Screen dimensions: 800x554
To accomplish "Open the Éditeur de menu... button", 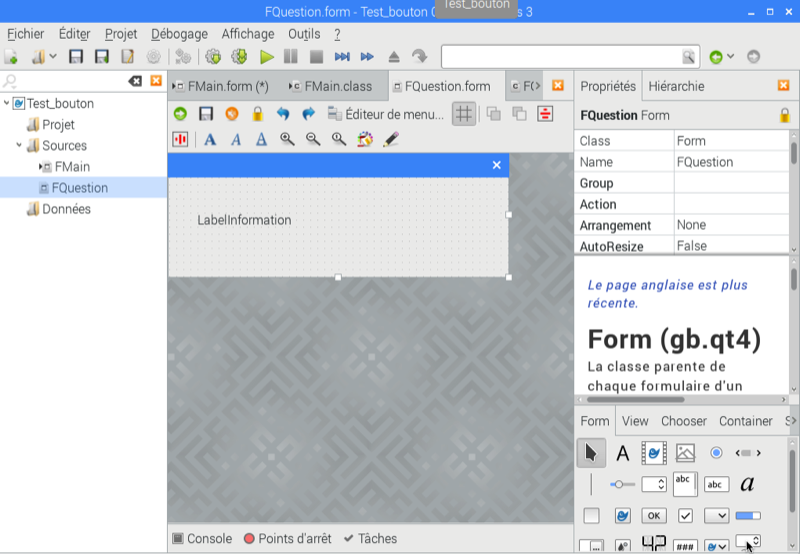I will click(x=384, y=114).
